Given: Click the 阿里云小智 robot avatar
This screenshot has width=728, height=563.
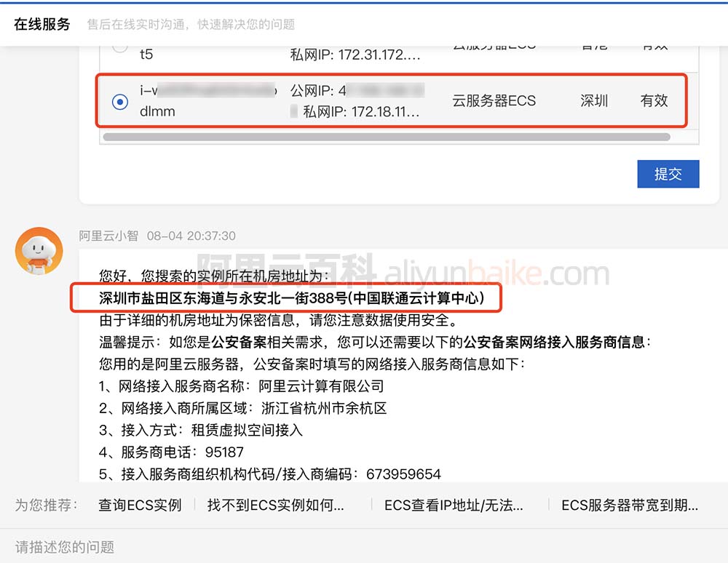Looking at the screenshot, I should click(x=39, y=250).
